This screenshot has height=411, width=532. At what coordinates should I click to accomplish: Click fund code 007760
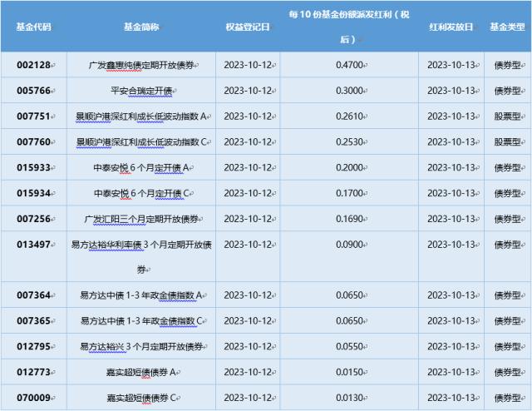tap(33, 141)
